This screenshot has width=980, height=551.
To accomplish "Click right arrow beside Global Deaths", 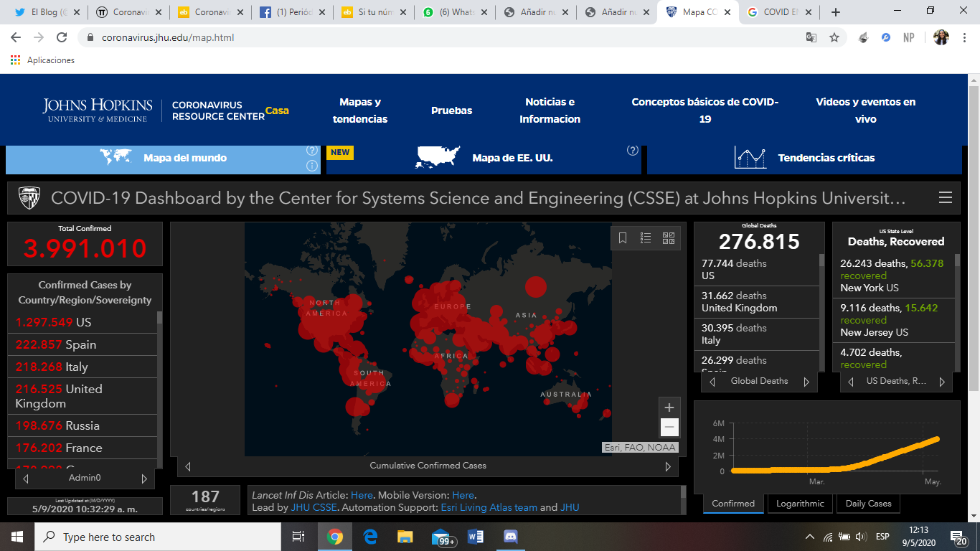I will (806, 382).
